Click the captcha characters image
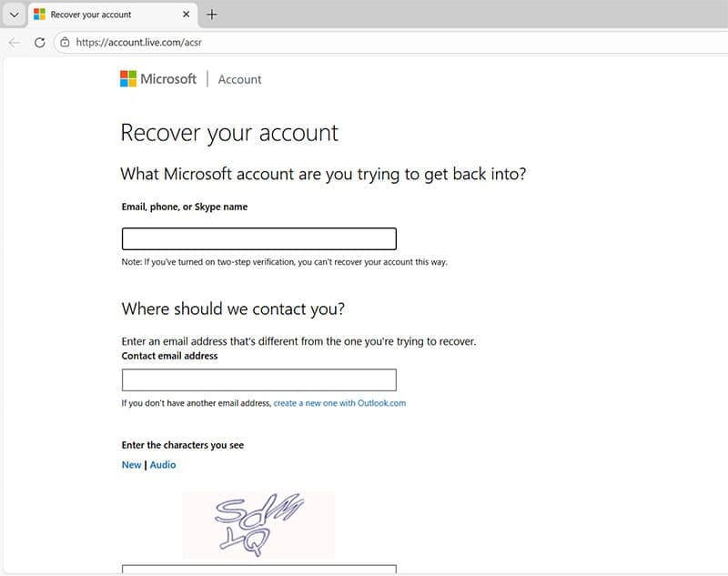 [x=258, y=525]
